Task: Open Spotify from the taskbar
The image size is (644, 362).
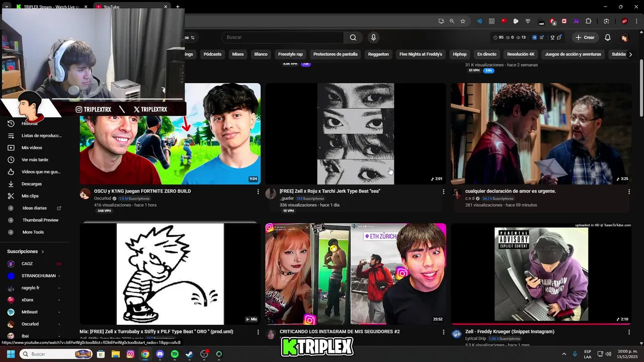Action: [x=175, y=354]
